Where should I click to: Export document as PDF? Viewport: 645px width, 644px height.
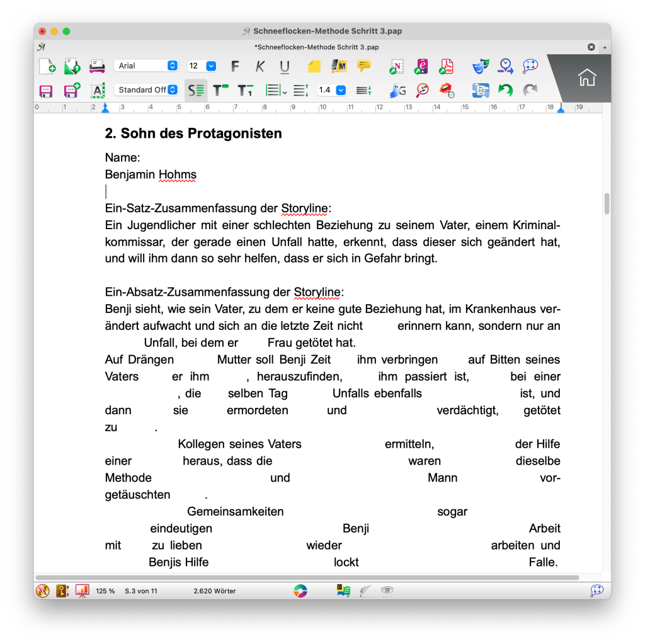coord(447,65)
